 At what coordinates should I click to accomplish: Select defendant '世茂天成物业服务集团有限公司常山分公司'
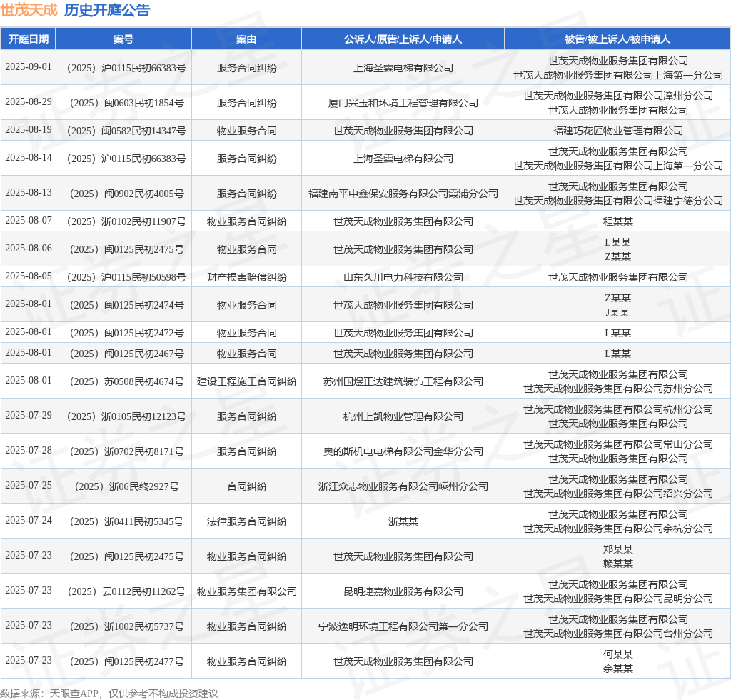(618, 444)
